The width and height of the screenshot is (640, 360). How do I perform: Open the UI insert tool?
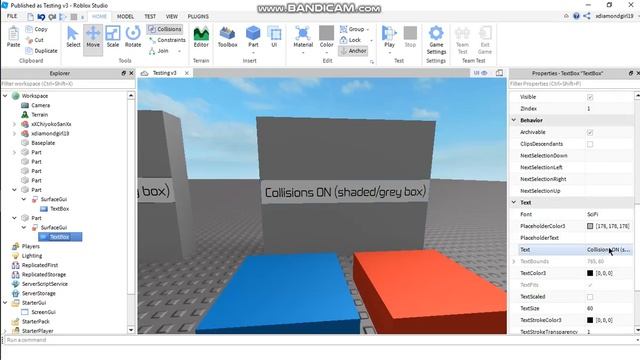pos(274,38)
